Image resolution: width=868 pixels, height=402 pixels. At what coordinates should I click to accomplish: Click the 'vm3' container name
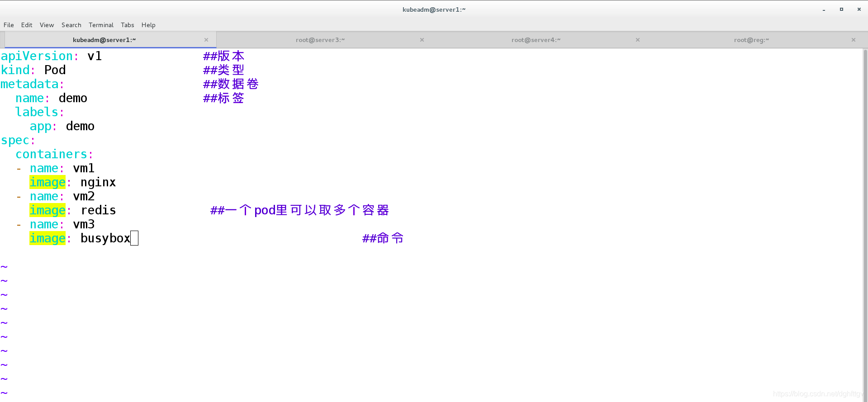(x=84, y=224)
